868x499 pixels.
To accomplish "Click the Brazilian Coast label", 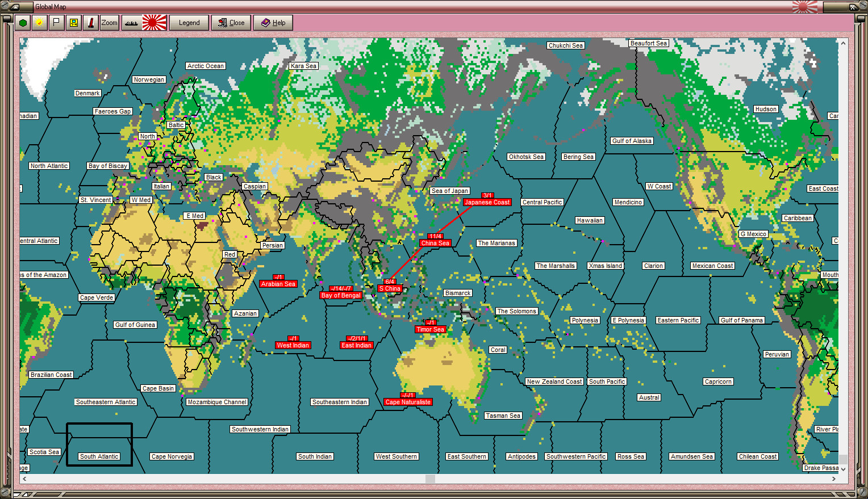I will (x=51, y=375).
